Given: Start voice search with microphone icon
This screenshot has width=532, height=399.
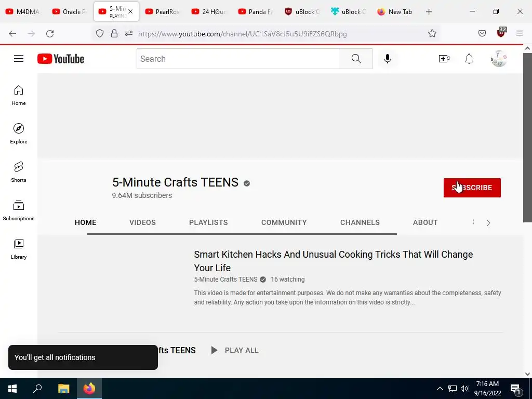Looking at the screenshot, I should point(388,59).
